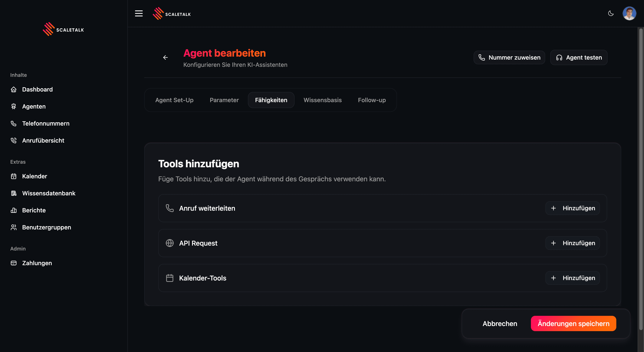Open Benutzergruppen page
The height and width of the screenshot is (352, 644).
[x=46, y=227]
